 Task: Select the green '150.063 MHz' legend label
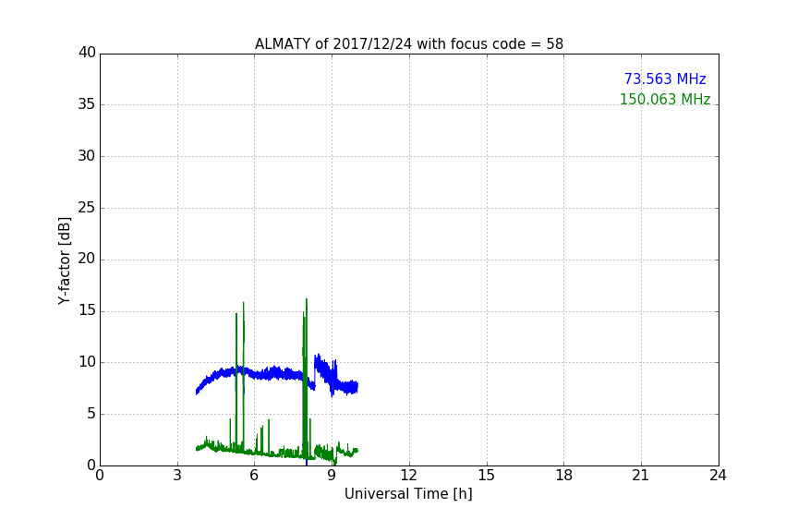[x=665, y=99]
